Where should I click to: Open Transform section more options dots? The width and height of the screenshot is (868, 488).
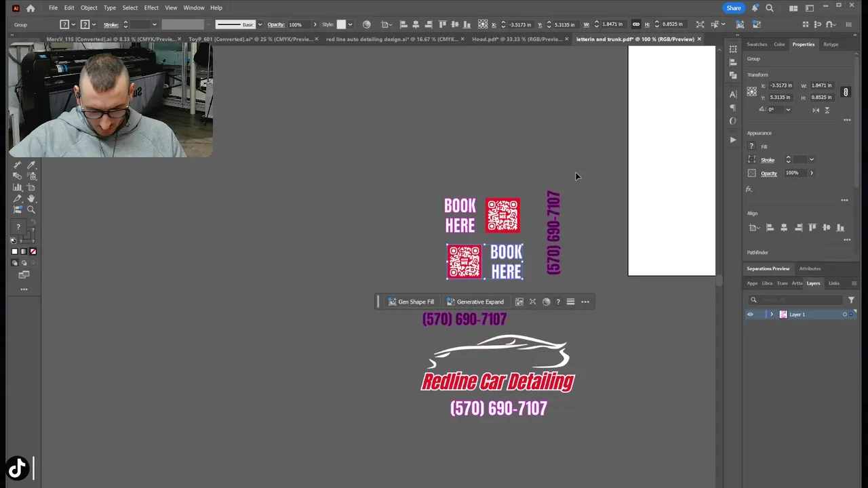847,120
